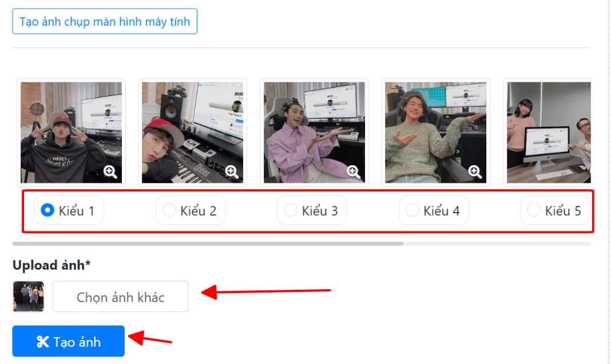The height and width of the screenshot is (364, 611).
Task: Click the uploaded photo preview thumbnail
Action: tap(29, 297)
